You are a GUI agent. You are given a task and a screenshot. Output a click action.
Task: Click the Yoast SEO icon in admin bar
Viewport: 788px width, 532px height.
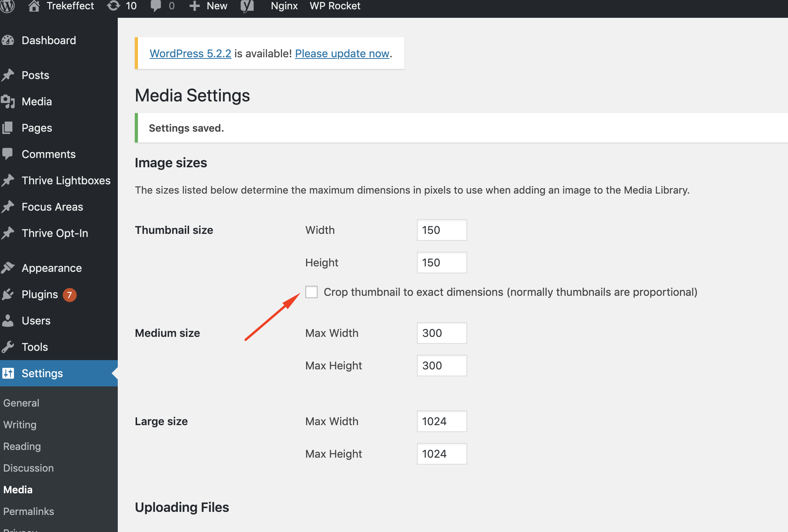[x=247, y=6]
